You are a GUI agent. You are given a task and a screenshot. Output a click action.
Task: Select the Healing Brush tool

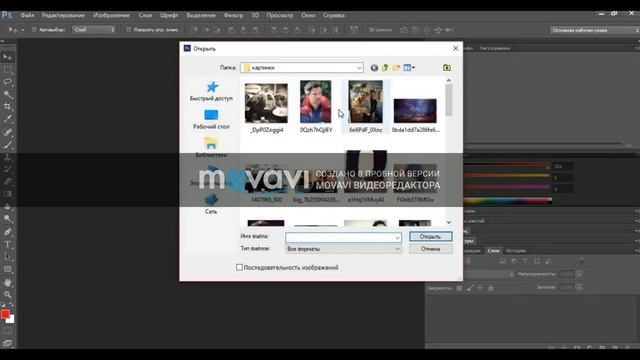coord(8,132)
